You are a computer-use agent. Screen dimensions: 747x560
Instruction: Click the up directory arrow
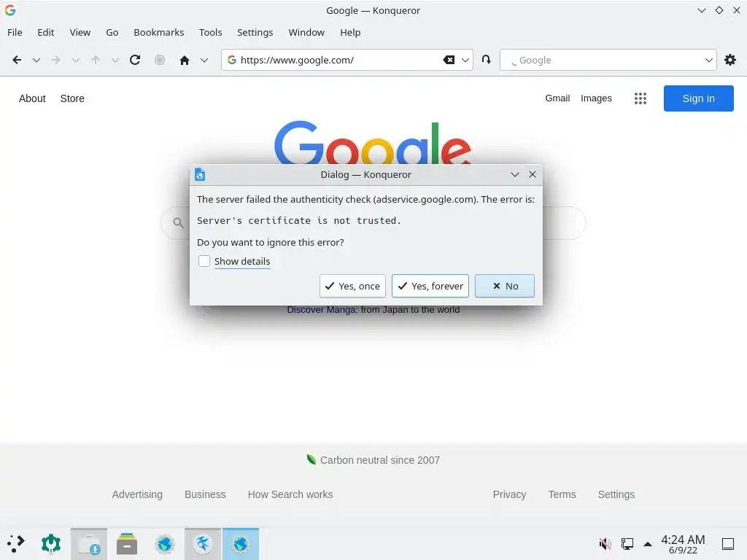96,60
